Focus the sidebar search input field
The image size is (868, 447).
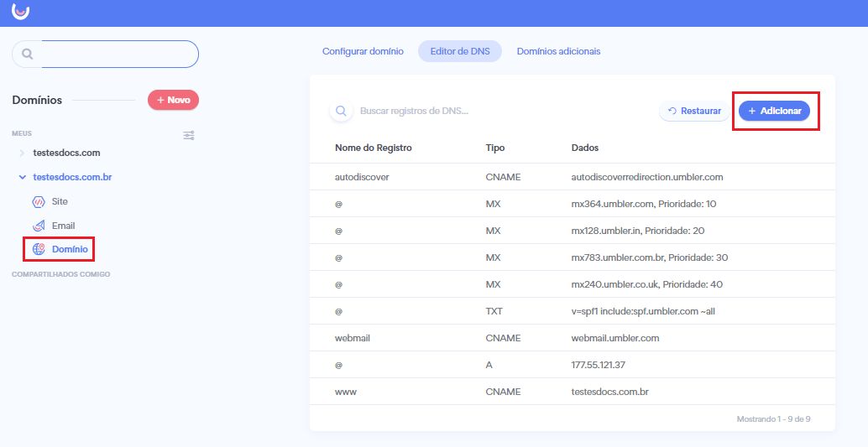click(119, 55)
